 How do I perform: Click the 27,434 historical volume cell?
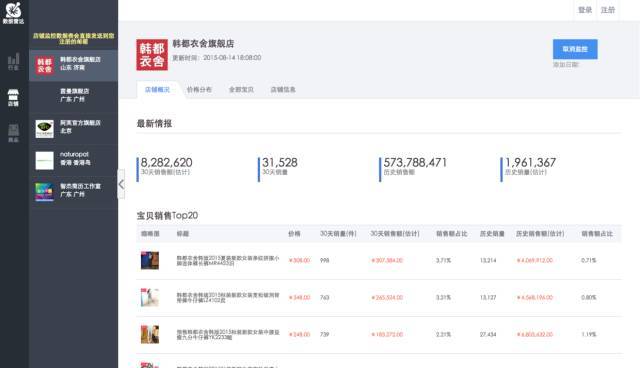tap(488, 335)
